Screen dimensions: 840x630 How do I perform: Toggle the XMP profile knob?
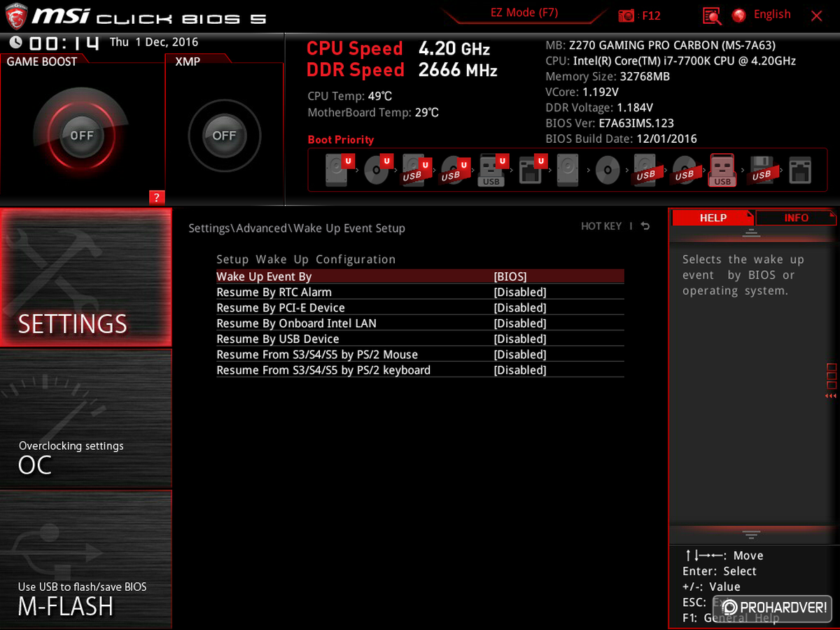[x=225, y=136]
